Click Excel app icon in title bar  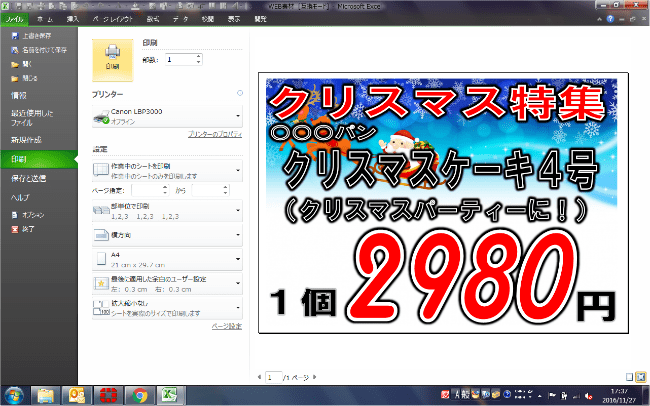(5, 6)
